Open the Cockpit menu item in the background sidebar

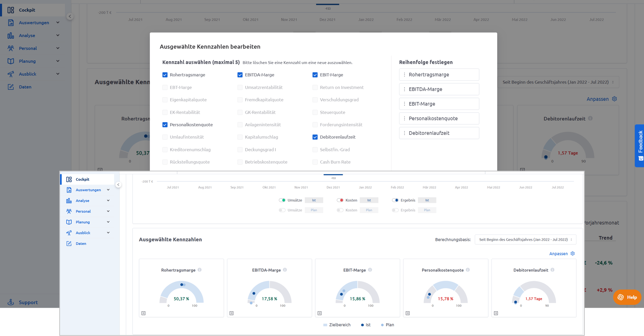point(33,10)
